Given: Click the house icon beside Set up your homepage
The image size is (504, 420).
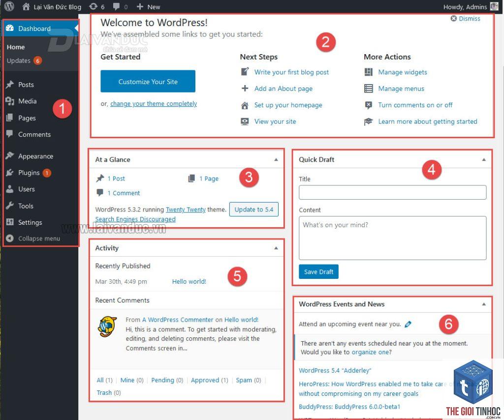Looking at the screenshot, I should coord(245,105).
